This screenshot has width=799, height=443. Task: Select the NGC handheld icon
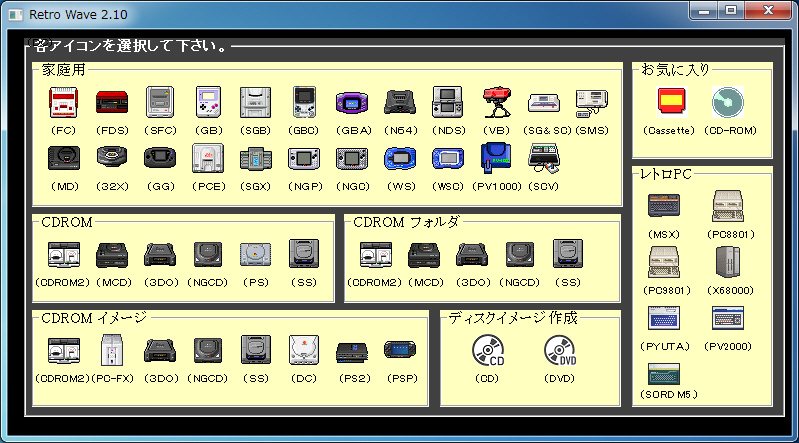pyautogui.click(x=352, y=159)
